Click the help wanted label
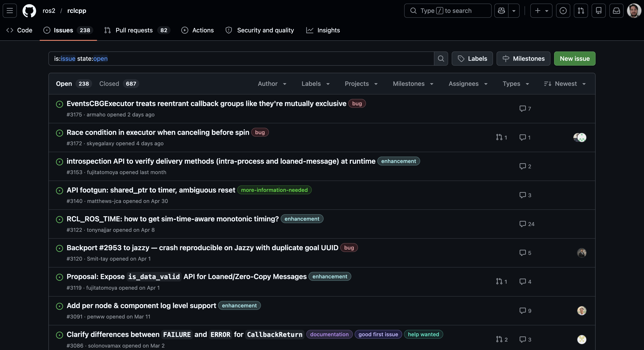Image resolution: width=644 pixels, height=350 pixels. (423, 334)
